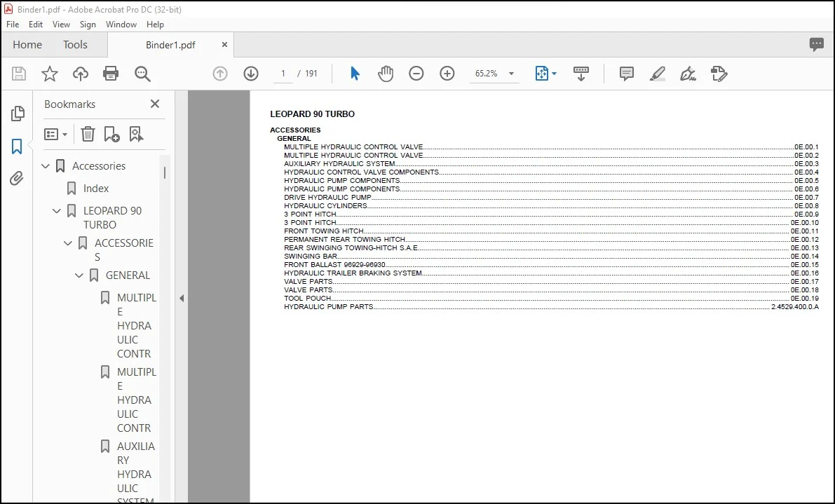Zoom out with minus icon
The height and width of the screenshot is (504, 835).
pyautogui.click(x=416, y=74)
